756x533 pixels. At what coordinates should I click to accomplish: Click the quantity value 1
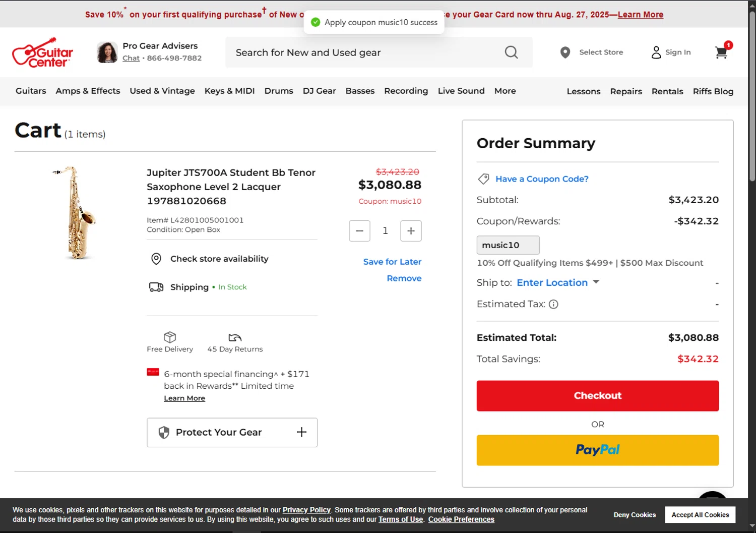[x=385, y=231]
